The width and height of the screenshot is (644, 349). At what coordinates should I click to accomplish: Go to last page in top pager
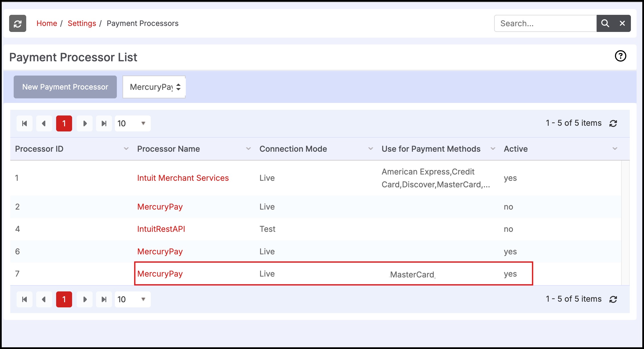coord(104,123)
